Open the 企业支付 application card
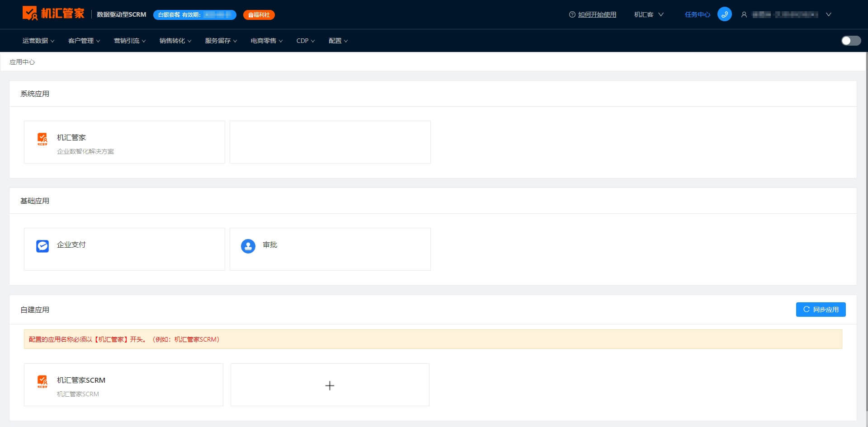This screenshot has width=868, height=427. [124, 249]
